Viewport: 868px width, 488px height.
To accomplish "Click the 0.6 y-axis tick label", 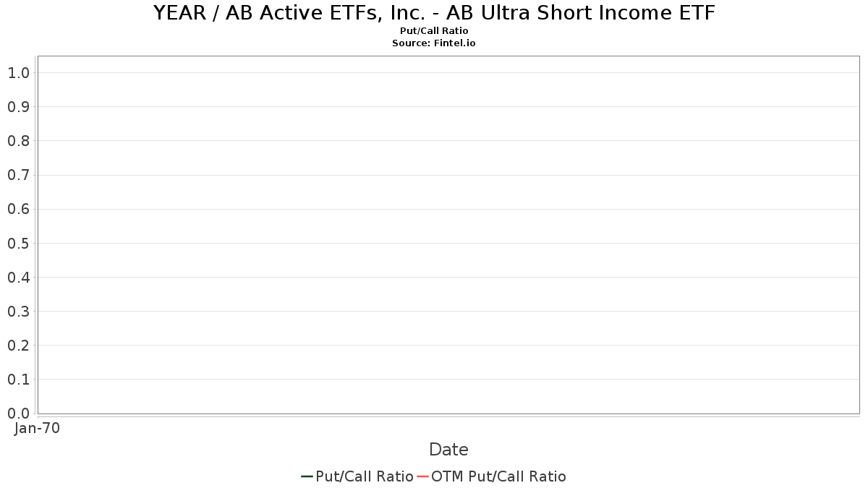I will click(19, 210).
